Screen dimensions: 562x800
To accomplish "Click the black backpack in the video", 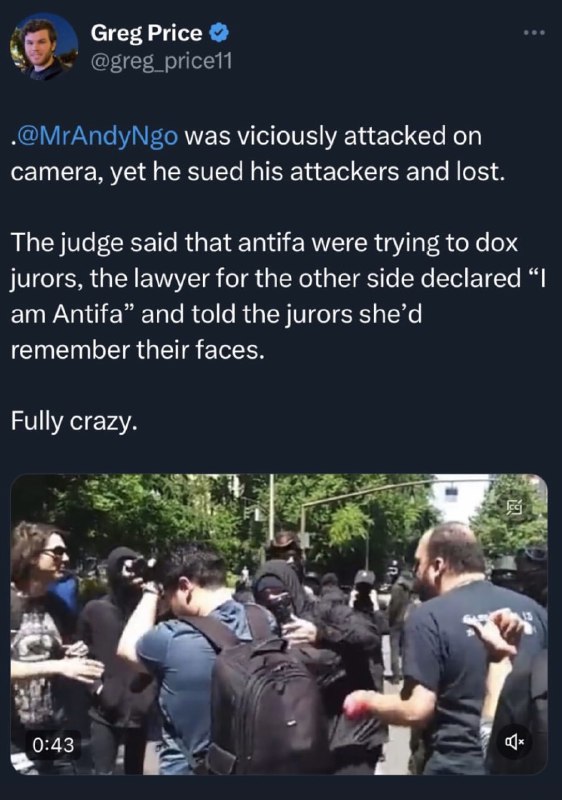I will tap(265, 694).
